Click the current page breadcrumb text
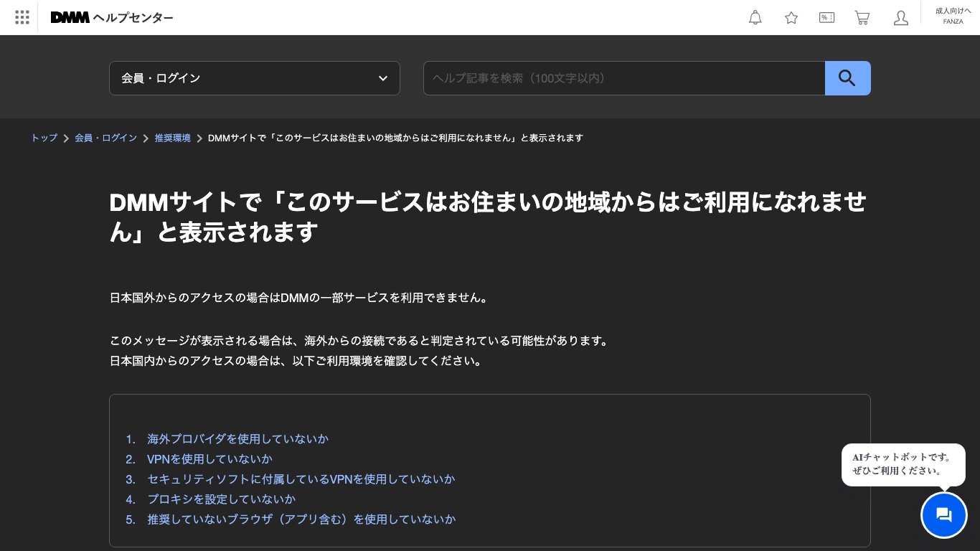 [395, 138]
